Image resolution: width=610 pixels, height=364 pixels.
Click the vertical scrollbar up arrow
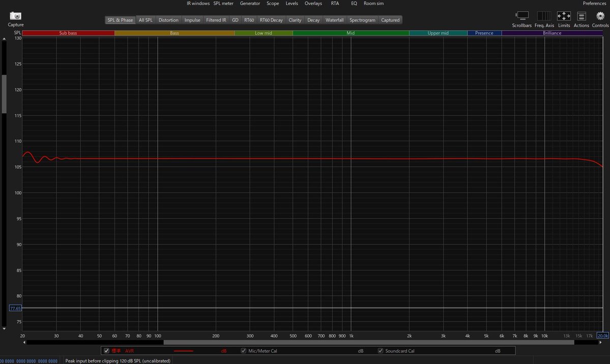pos(4,39)
